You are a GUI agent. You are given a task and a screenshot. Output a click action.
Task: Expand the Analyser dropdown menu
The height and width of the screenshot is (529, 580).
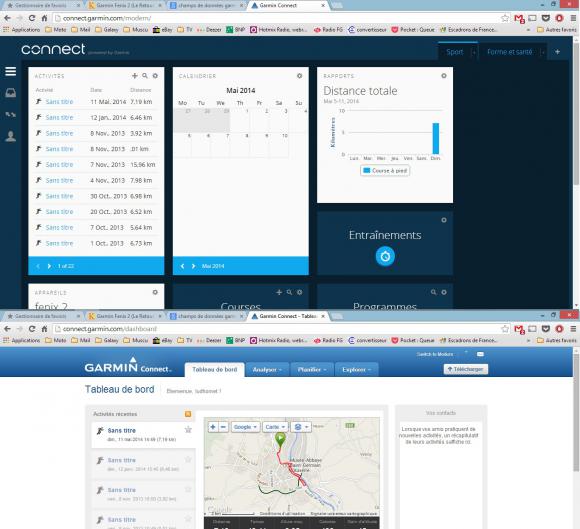point(267,370)
